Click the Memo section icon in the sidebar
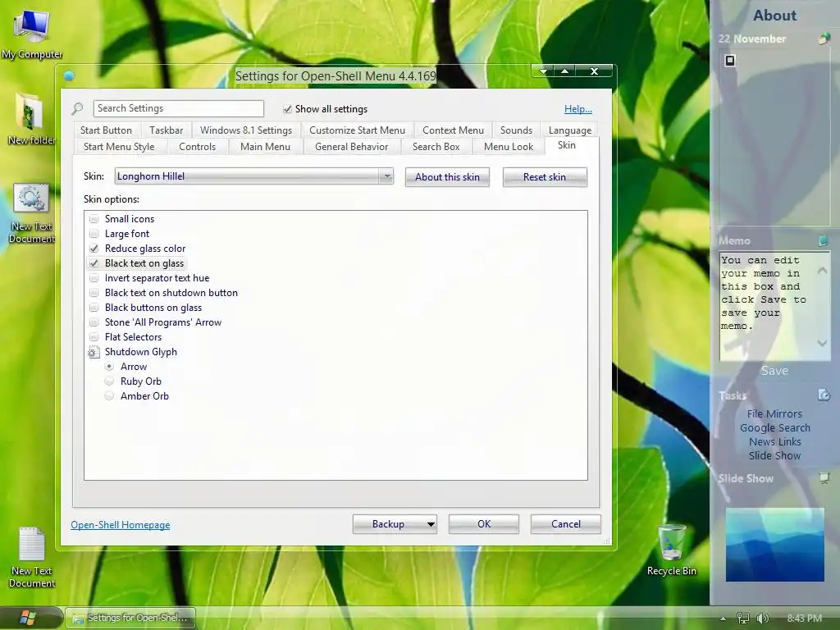Screen dimensions: 840x630 (x=824, y=240)
